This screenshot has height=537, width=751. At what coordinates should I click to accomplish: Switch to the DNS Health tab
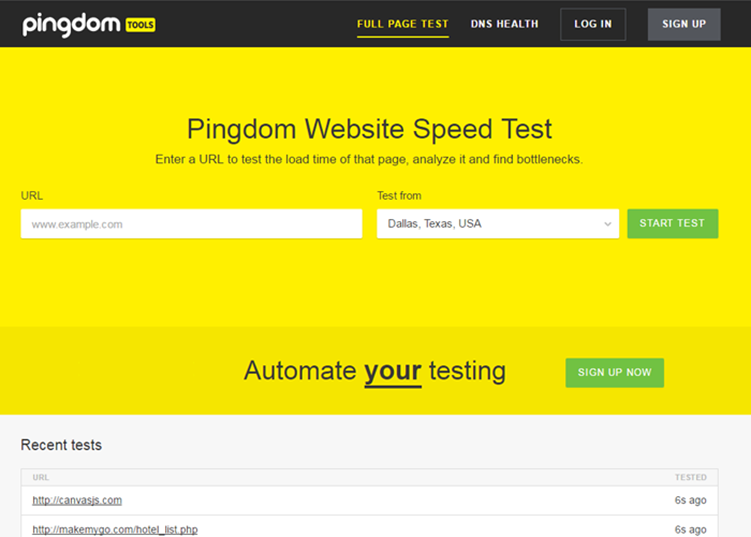(504, 24)
